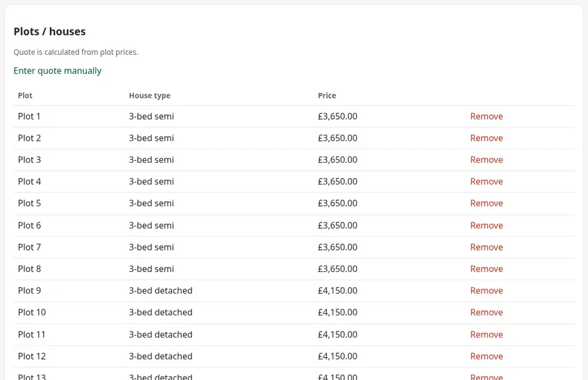Select the Plot 1 name cell
The image size is (588, 380).
(x=29, y=116)
